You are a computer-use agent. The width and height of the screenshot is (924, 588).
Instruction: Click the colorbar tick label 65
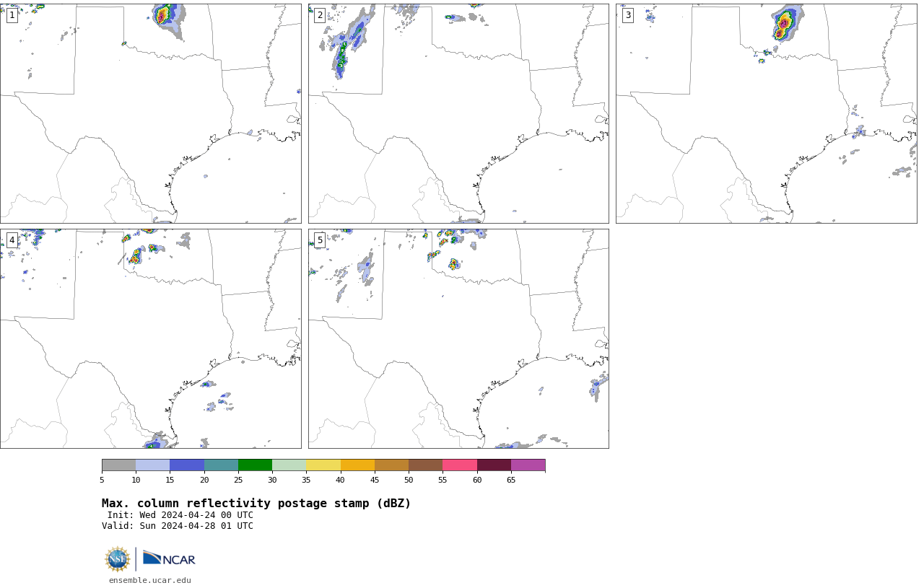(x=511, y=480)
